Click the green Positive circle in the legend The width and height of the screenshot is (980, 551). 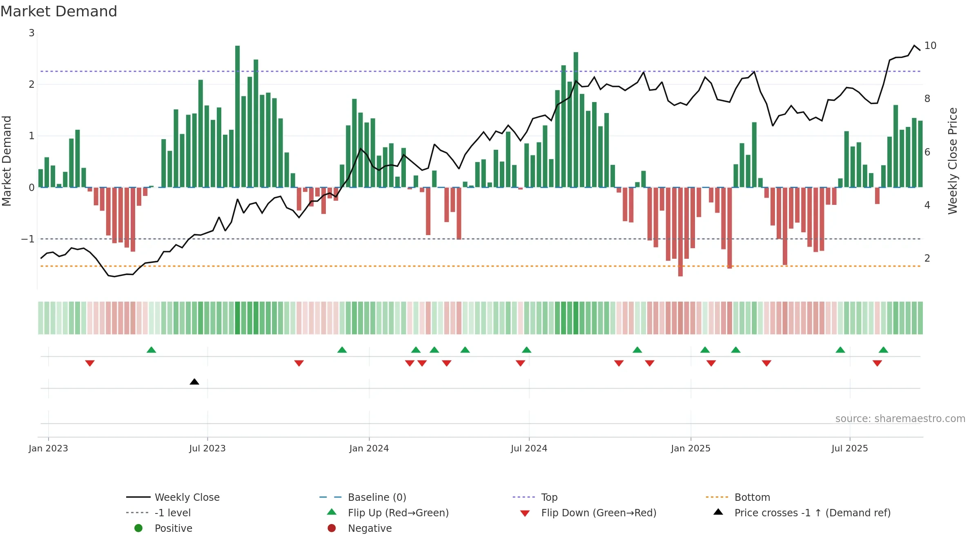(138, 528)
